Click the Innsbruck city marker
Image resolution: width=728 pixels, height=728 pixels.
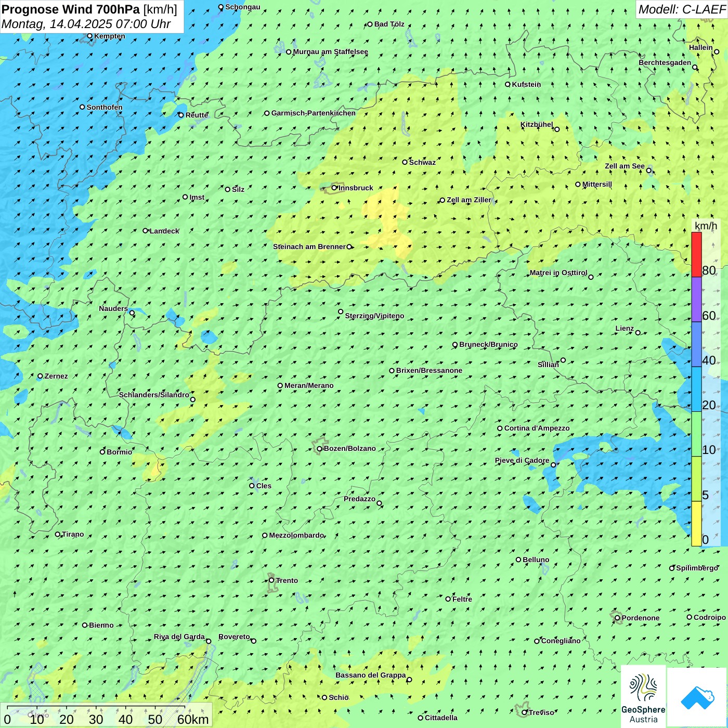[334, 188]
